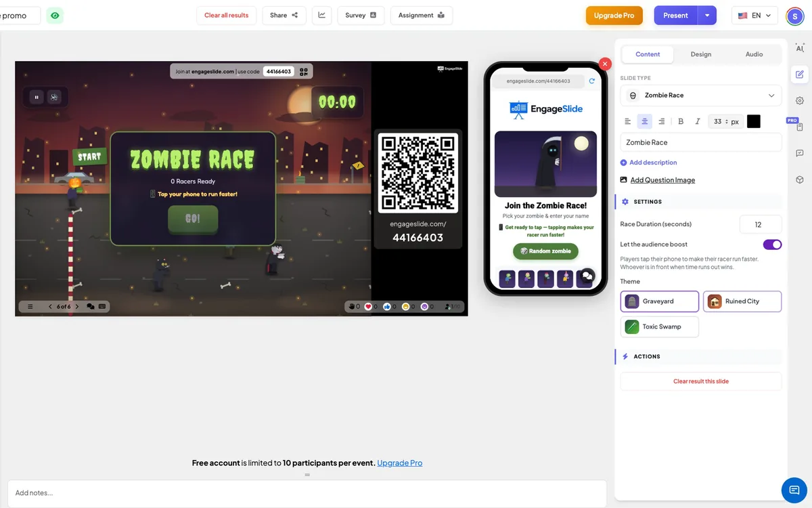This screenshot has width=812, height=508.
Task: Open the slide list hamburger menu icon
Action: (x=30, y=307)
